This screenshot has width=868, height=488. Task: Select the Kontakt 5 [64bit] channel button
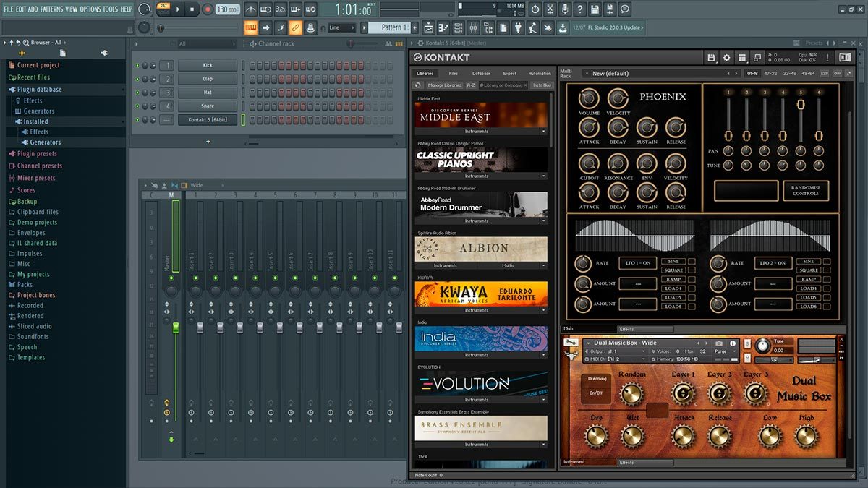pos(208,120)
